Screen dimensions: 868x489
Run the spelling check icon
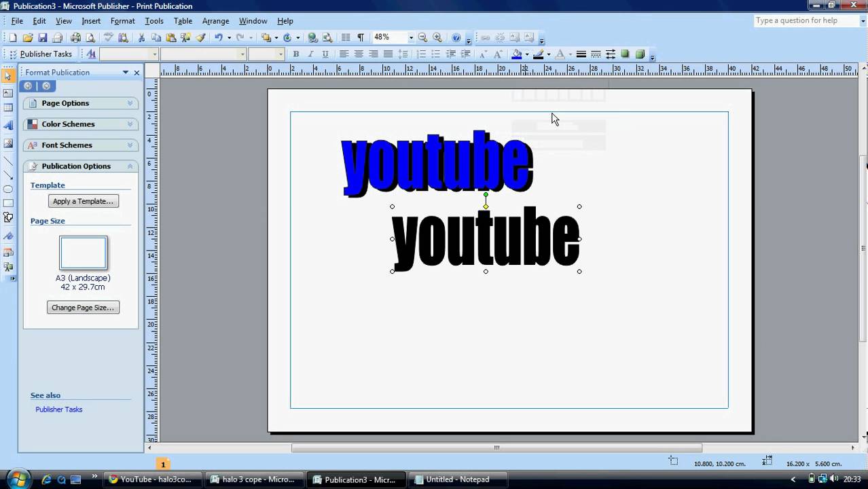point(108,38)
